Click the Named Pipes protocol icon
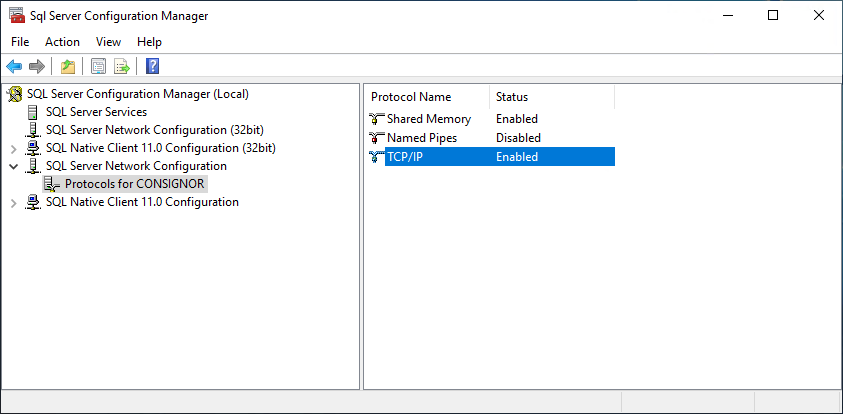The image size is (843, 414). pyautogui.click(x=376, y=138)
